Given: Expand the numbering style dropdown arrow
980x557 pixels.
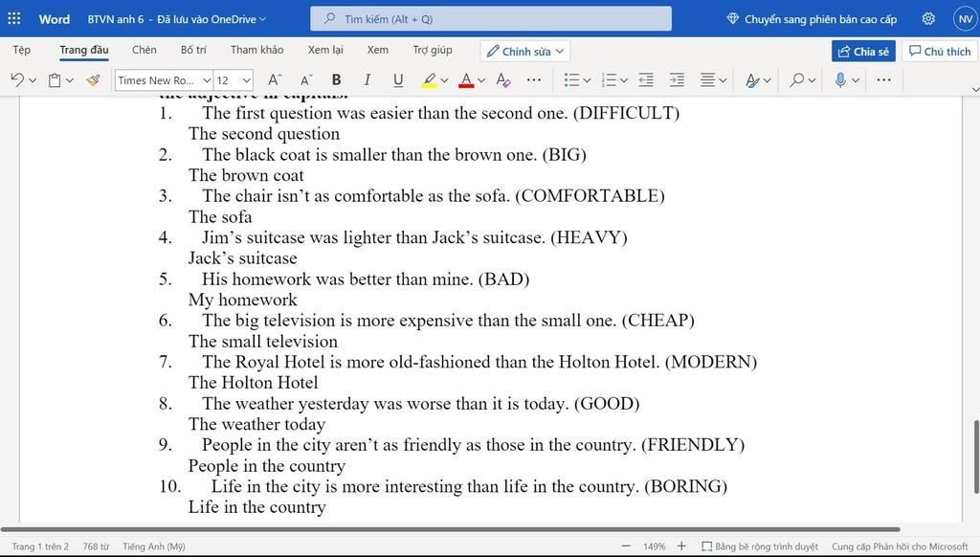Looking at the screenshot, I should [624, 80].
